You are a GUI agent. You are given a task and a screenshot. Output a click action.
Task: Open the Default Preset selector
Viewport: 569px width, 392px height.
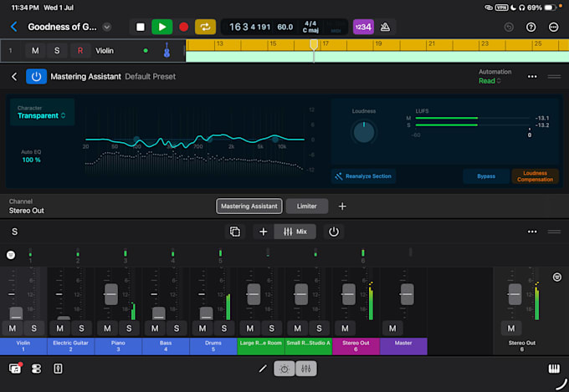[151, 77]
